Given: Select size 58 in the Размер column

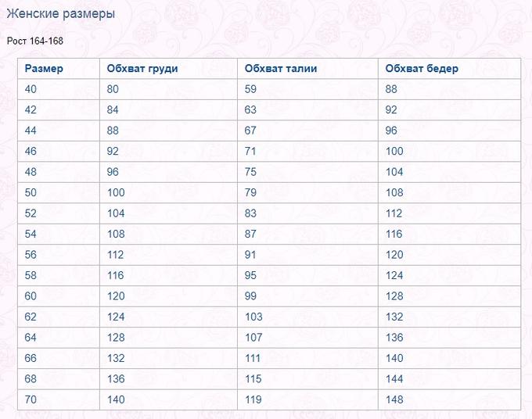Looking at the screenshot, I should pos(31,275).
